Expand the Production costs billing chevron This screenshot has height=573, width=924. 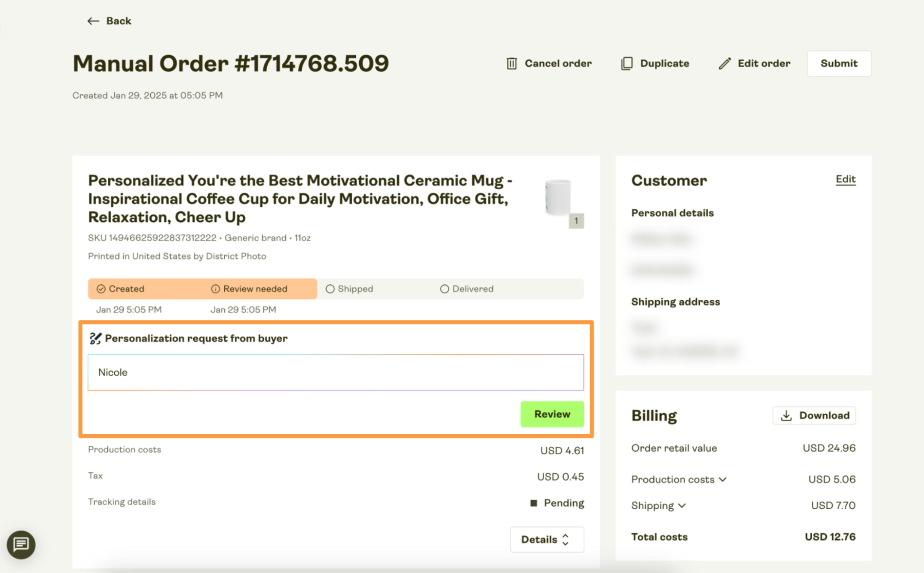(723, 480)
